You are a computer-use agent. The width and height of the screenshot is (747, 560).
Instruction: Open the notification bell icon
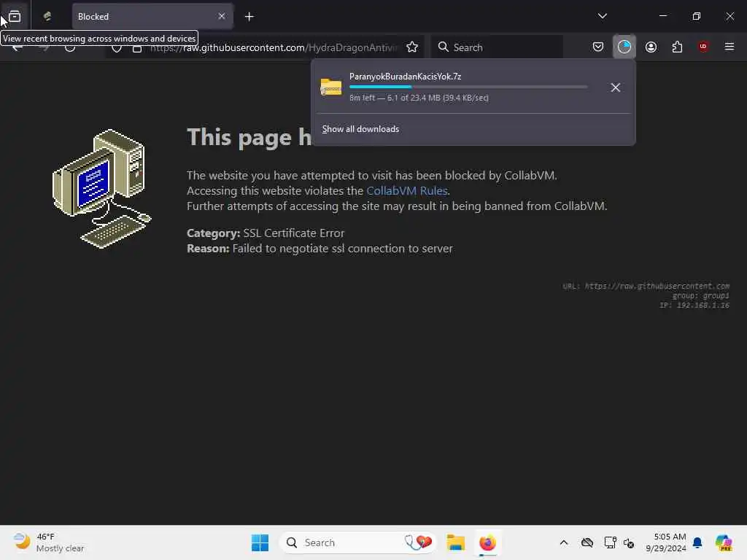pyautogui.click(x=697, y=542)
